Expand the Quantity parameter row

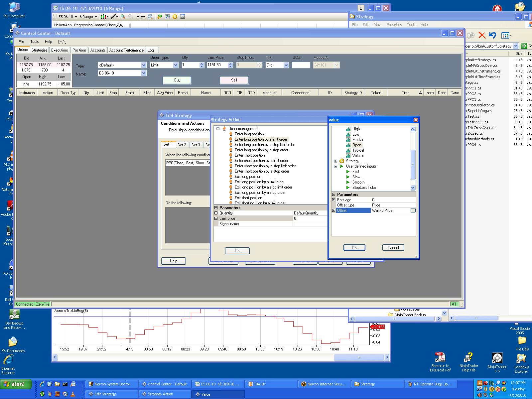coord(216,213)
